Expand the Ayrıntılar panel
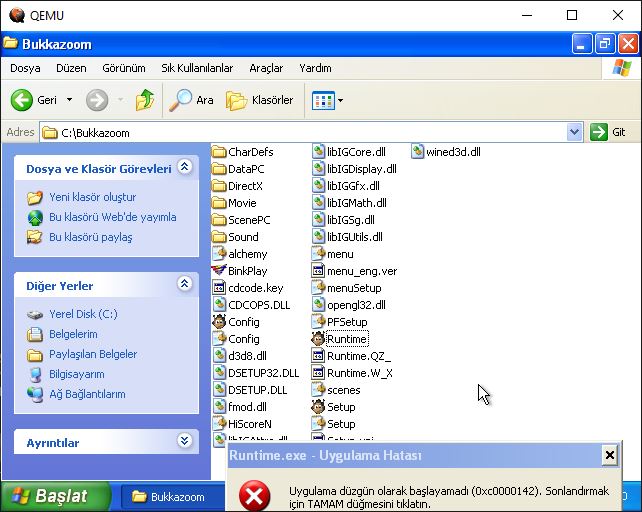The width and height of the screenshot is (642, 512). pyautogui.click(x=185, y=441)
